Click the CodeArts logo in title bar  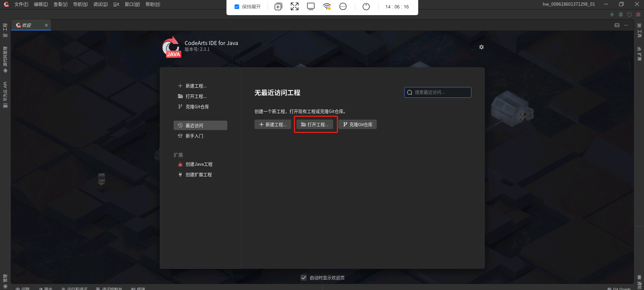tap(6, 4)
